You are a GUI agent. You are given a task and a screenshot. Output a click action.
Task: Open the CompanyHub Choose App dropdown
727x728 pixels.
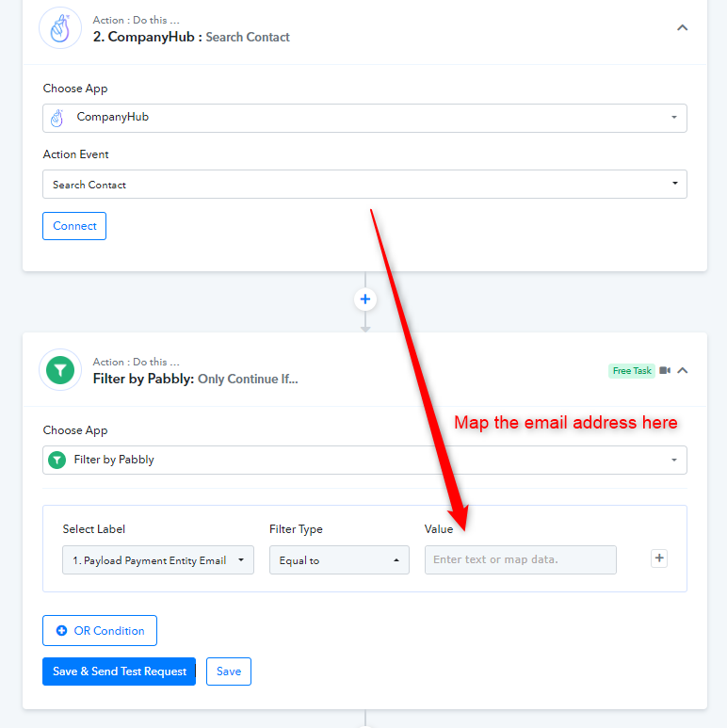tap(364, 118)
